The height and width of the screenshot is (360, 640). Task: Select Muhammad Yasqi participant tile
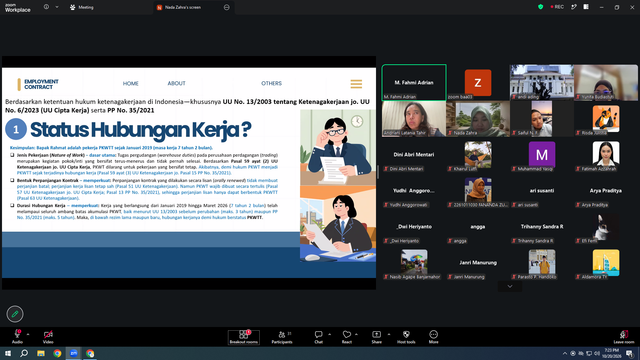(x=542, y=155)
